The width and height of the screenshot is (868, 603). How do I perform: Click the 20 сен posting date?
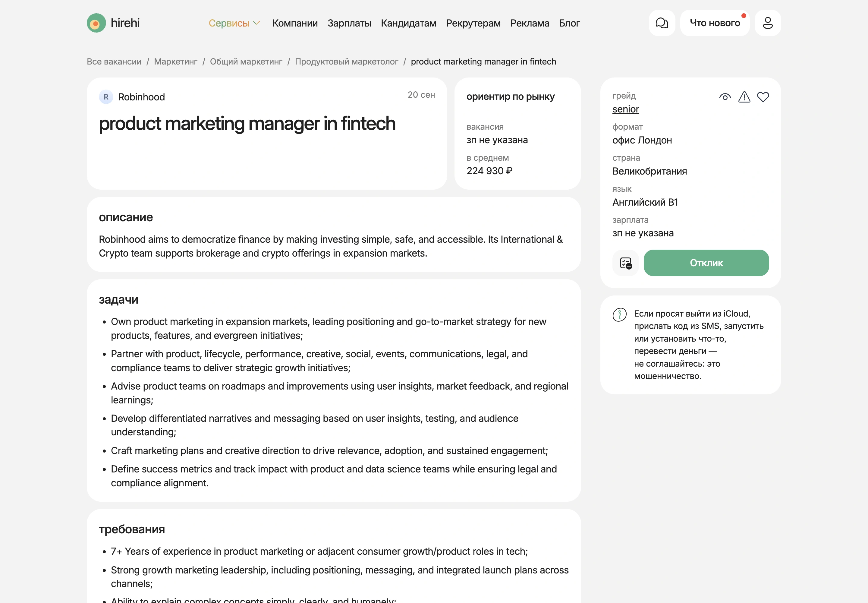421,95
